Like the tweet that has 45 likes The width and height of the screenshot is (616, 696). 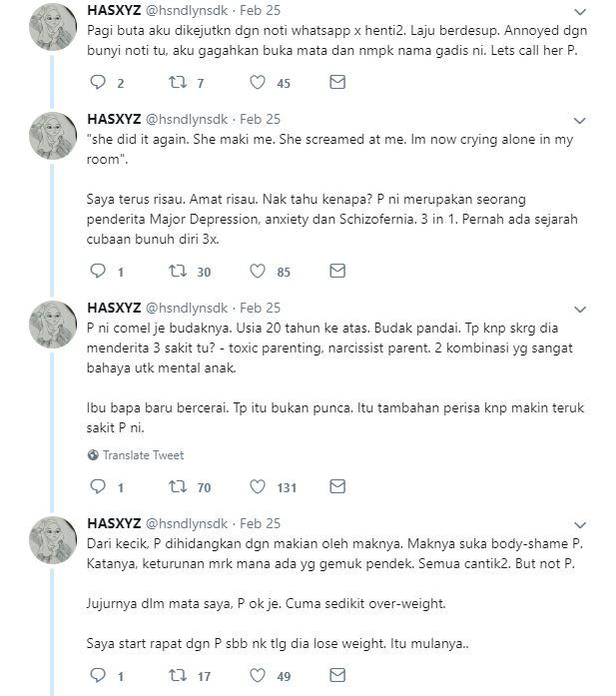pyautogui.click(x=258, y=82)
